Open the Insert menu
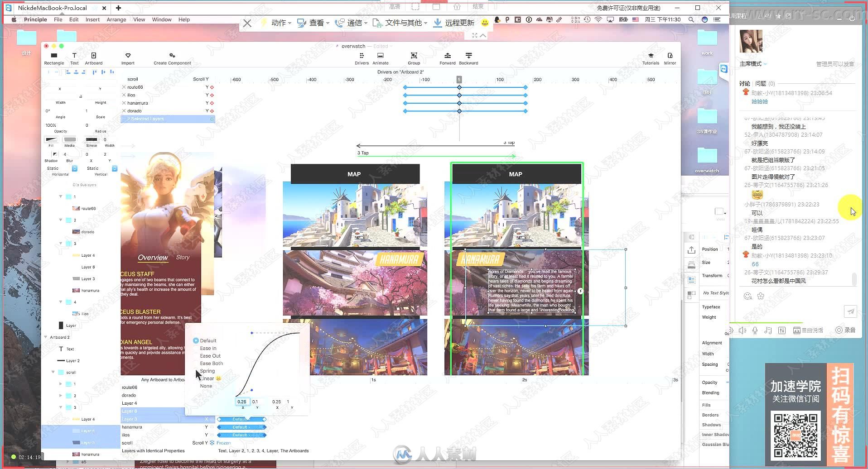This screenshot has height=469, width=868. pyautogui.click(x=92, y=19)
